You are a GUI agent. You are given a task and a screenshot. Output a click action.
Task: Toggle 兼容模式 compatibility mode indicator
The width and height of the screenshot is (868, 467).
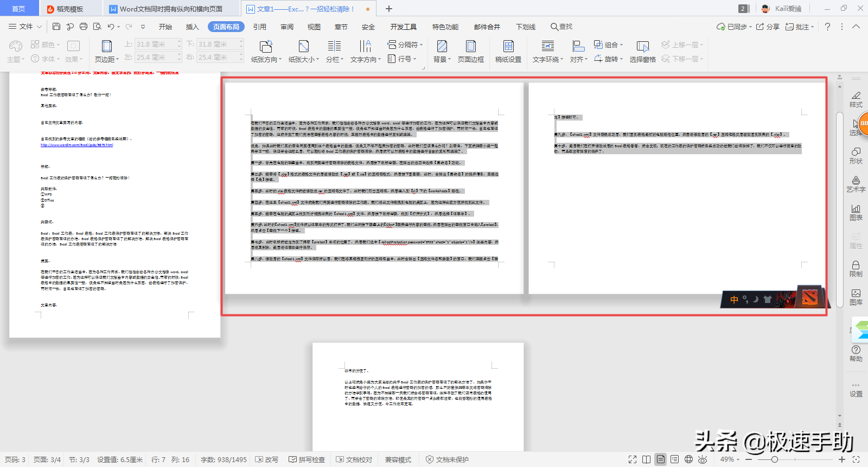click(398, 459)
